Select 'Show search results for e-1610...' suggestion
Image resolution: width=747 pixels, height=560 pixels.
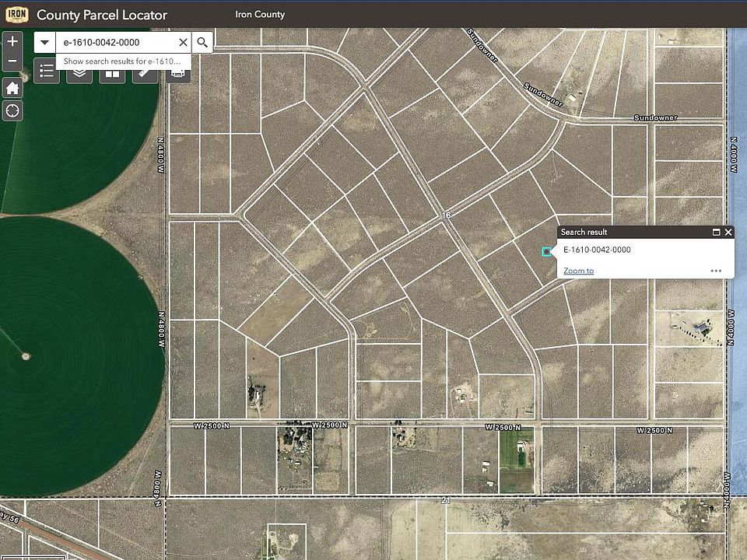122,61
